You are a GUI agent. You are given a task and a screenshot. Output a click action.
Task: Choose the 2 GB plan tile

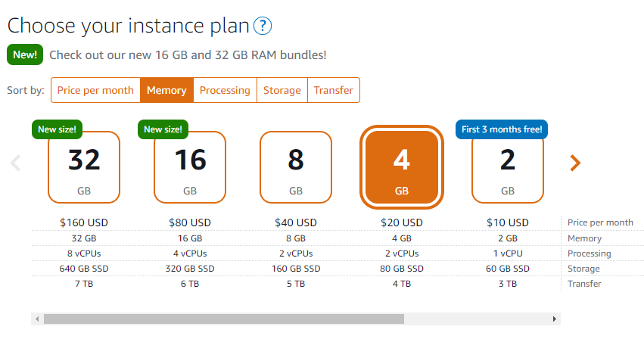(508, 167)
